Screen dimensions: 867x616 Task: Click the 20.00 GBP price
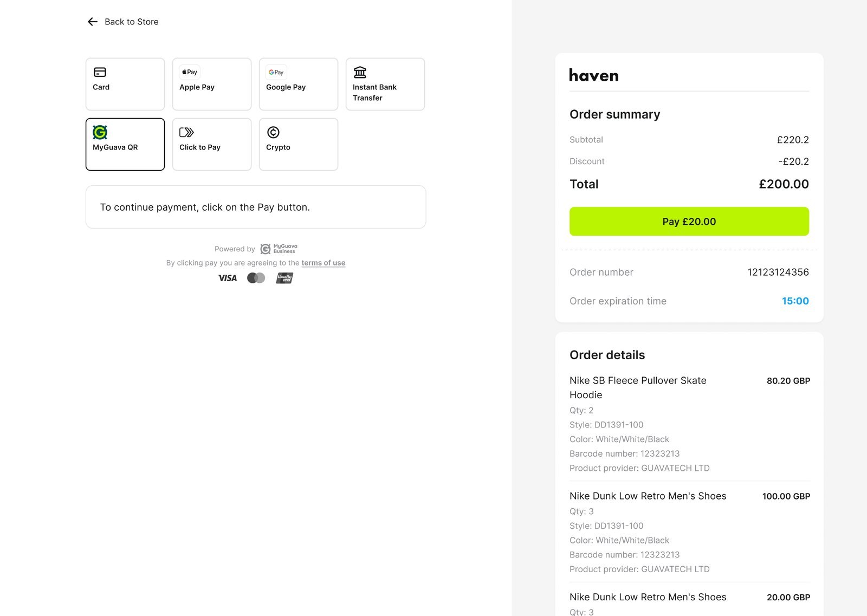point(788,598)
